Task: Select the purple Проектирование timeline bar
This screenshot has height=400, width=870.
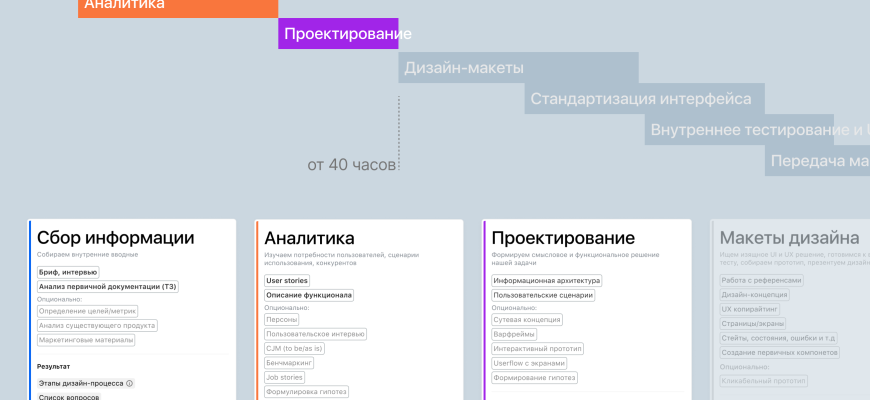Action: (x=338, y=34)
